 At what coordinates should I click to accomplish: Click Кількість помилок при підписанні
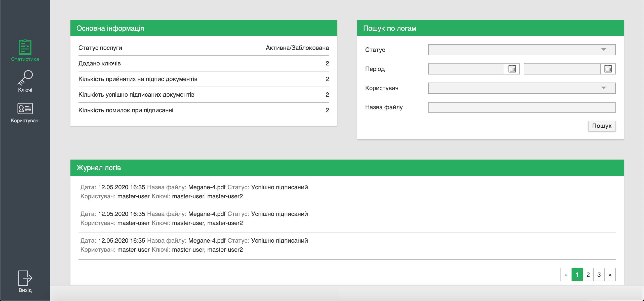(126, 110)
